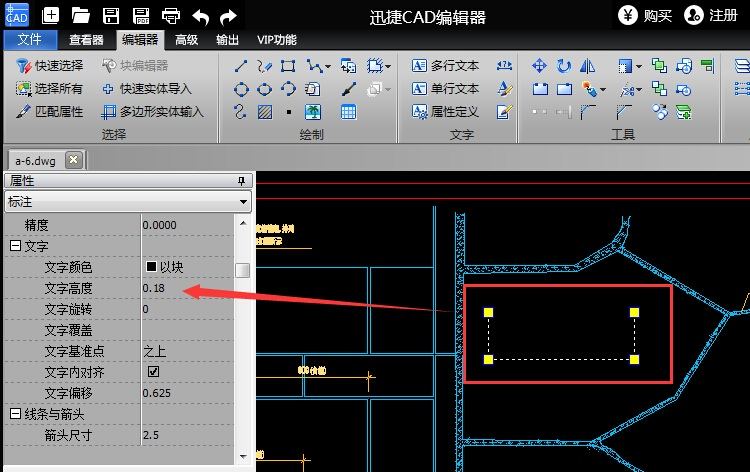The width and height of the screenshot is (750, 472).
Task: Insert multi-line text (多行文本)
Action: point(445,66)
